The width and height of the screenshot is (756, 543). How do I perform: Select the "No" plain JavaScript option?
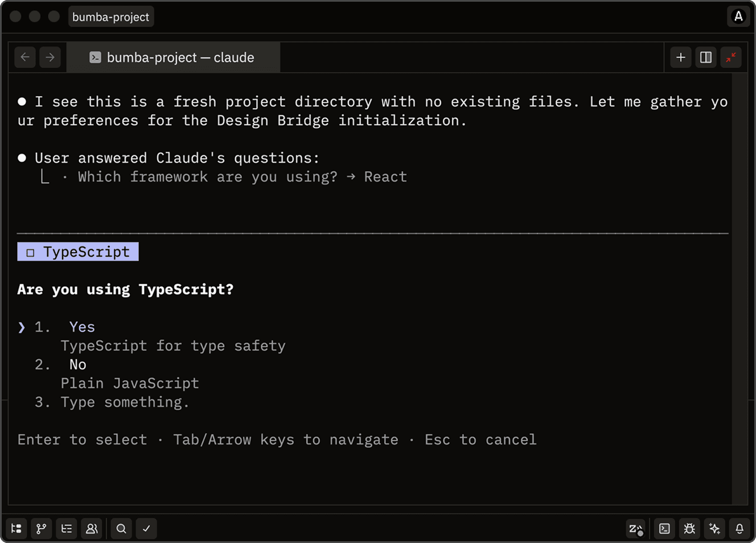pyautogui.click(x=78, y=364)
